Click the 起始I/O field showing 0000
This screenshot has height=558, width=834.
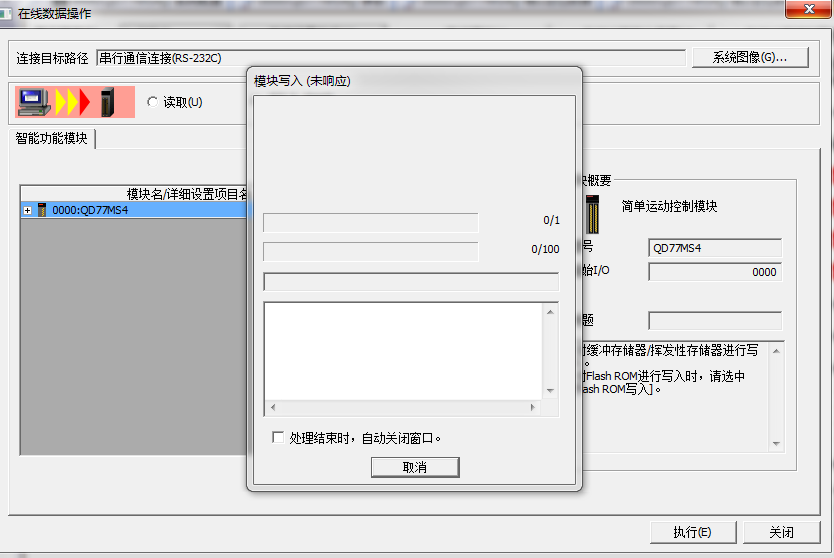coord(714,272)
